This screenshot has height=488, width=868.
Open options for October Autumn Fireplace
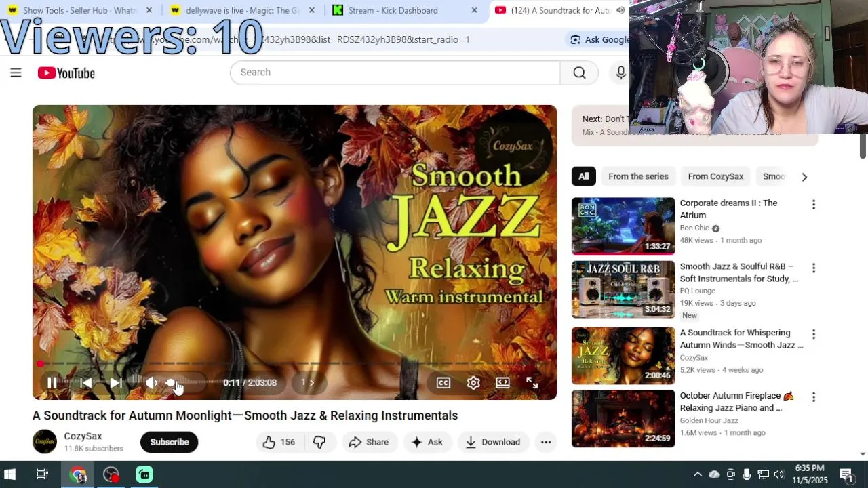(814, 397)
